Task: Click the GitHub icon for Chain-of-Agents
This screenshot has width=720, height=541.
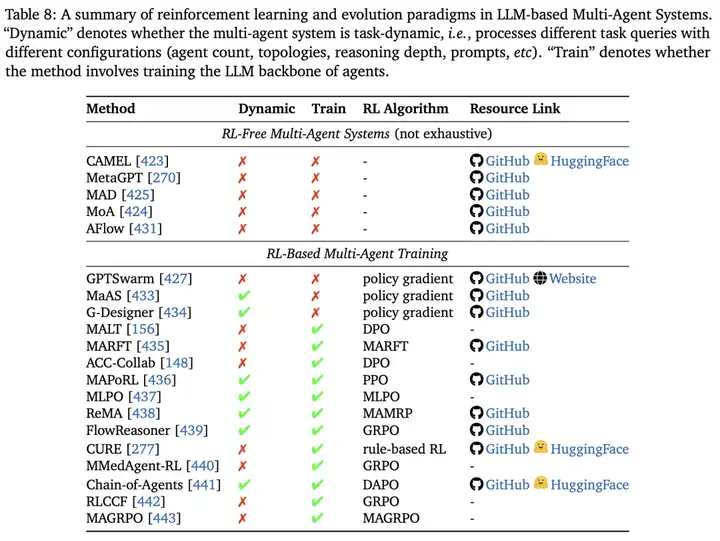Action: tap(477, 484)
